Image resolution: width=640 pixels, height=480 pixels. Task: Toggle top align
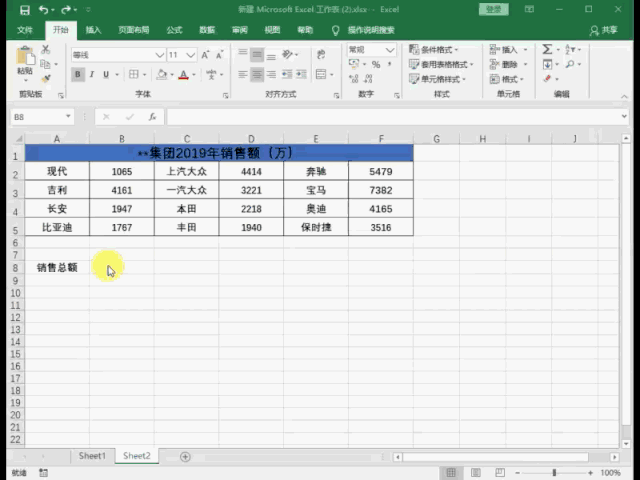pyautogui.click(x=242, y=53)
